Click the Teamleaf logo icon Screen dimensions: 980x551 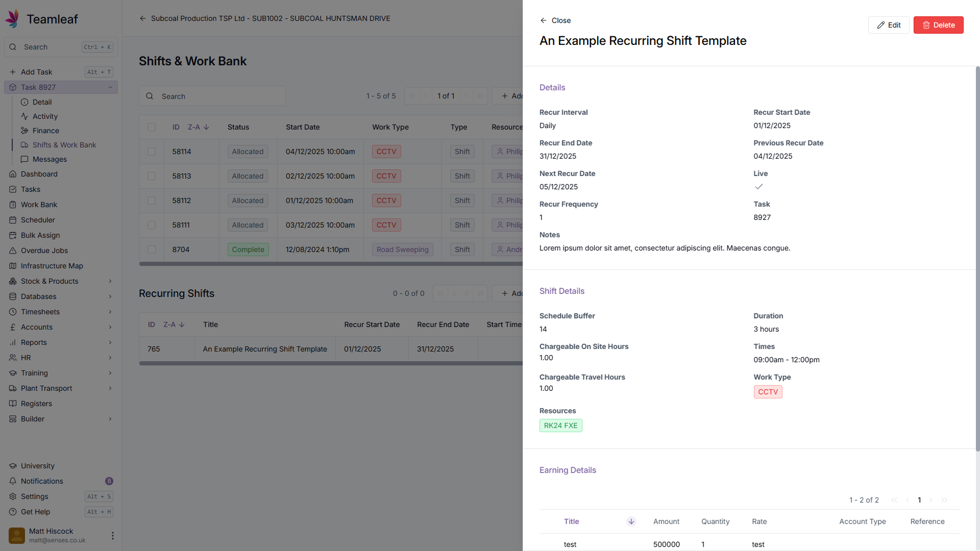[x=13, y=18]
